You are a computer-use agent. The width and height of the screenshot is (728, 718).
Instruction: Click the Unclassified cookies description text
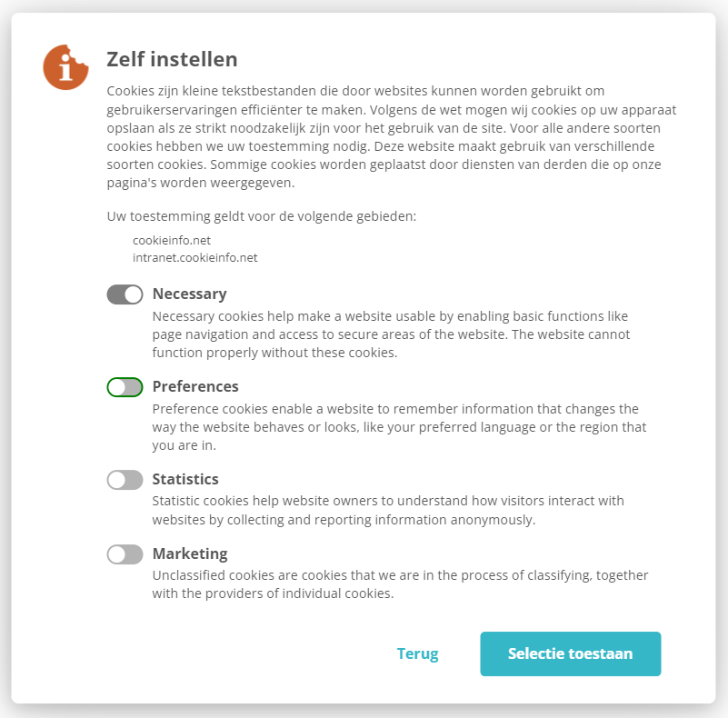pyautogui.click(x=400, y=584)
